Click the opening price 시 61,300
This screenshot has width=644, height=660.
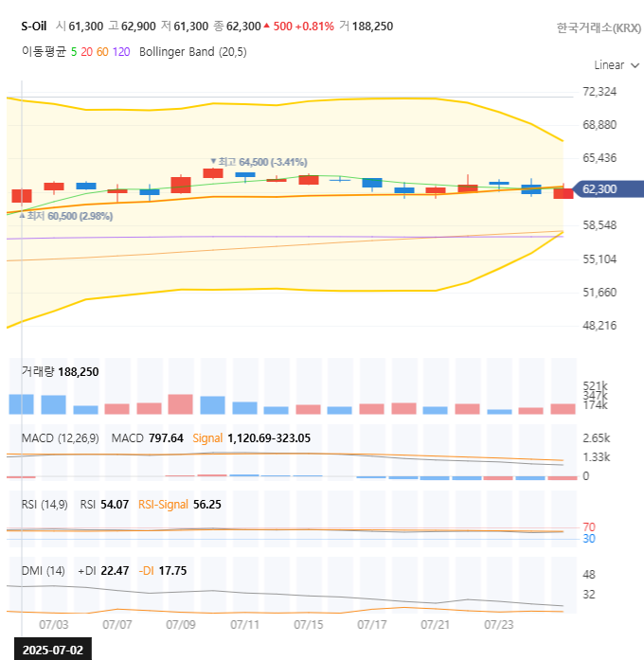pyautogui.click(x=80, y=27)
